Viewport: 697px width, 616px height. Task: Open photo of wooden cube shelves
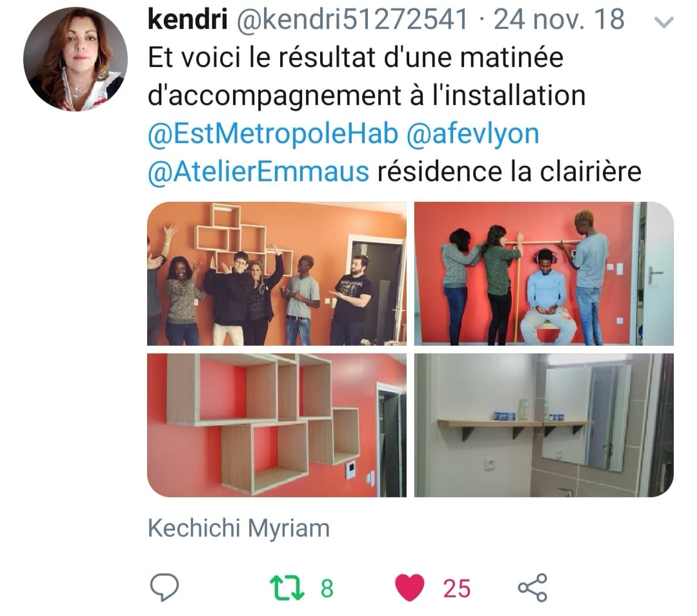[276, 425]
